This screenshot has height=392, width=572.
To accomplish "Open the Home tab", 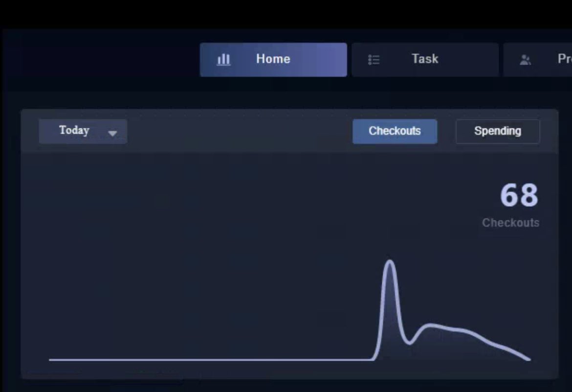I will (x=273, y=60).
